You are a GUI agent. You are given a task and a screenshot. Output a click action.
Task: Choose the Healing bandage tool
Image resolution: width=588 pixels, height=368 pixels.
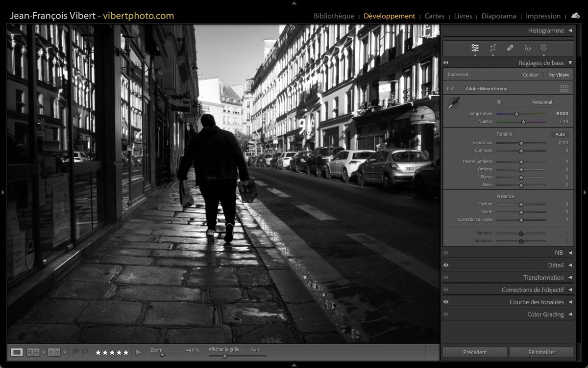coord(510,48)
